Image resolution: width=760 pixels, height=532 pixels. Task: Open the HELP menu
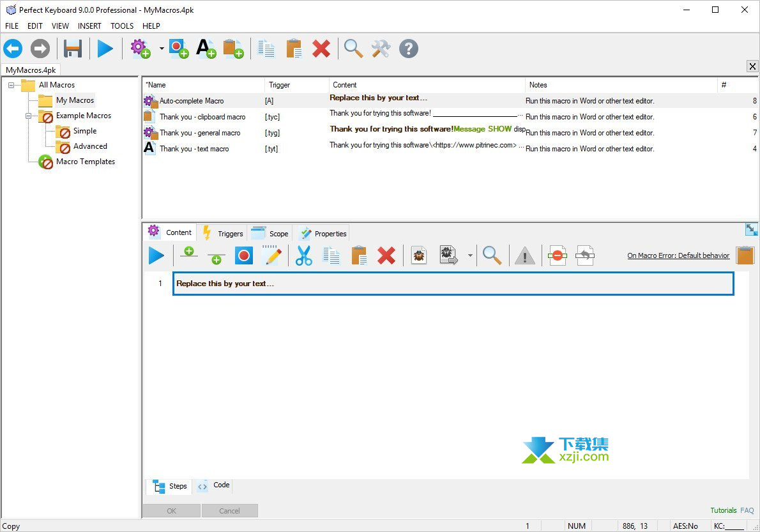151,26
